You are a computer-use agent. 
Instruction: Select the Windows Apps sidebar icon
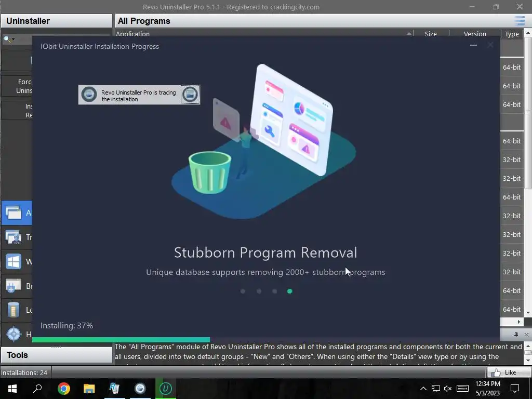[x=14, y=262]
